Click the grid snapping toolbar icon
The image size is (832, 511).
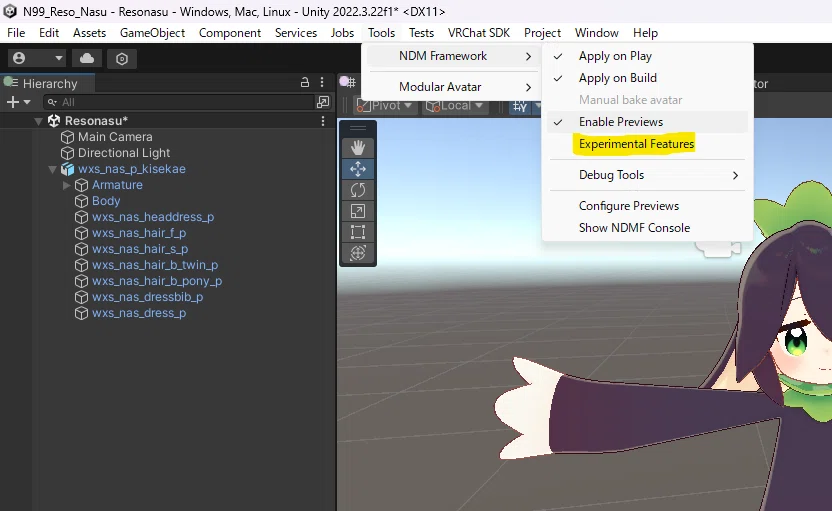520,106
